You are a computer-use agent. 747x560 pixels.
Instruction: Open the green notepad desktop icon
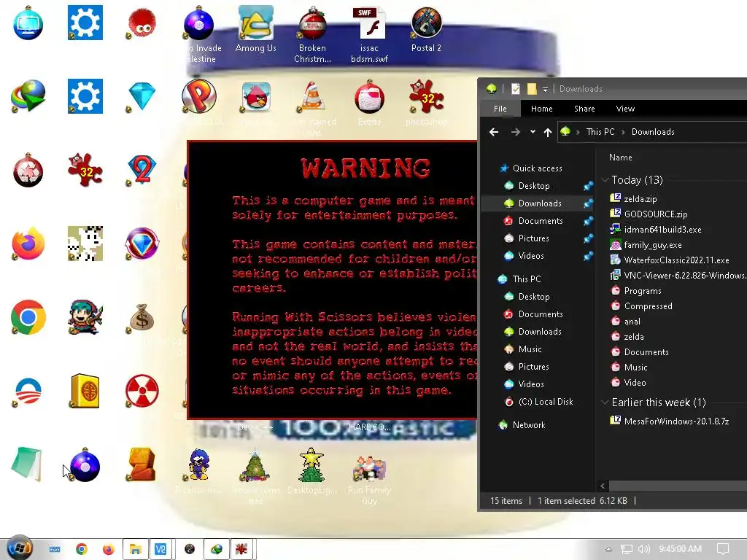point(27,464)
